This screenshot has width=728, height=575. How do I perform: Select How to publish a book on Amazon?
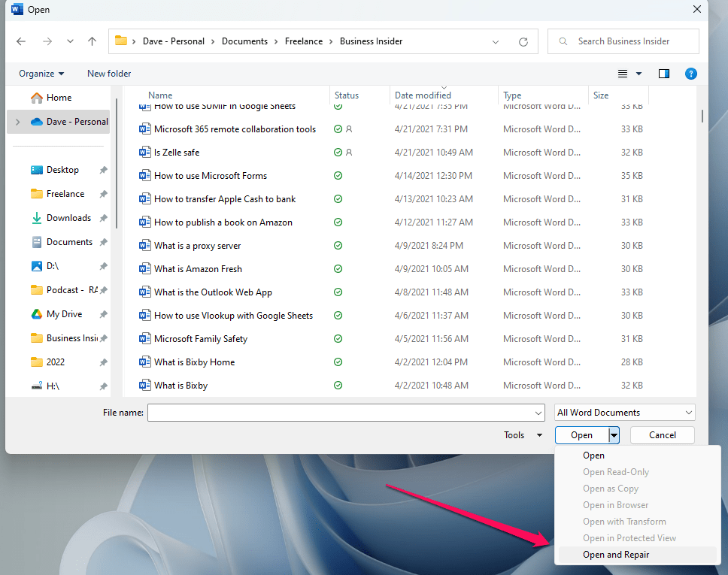(x=223, y=222)
